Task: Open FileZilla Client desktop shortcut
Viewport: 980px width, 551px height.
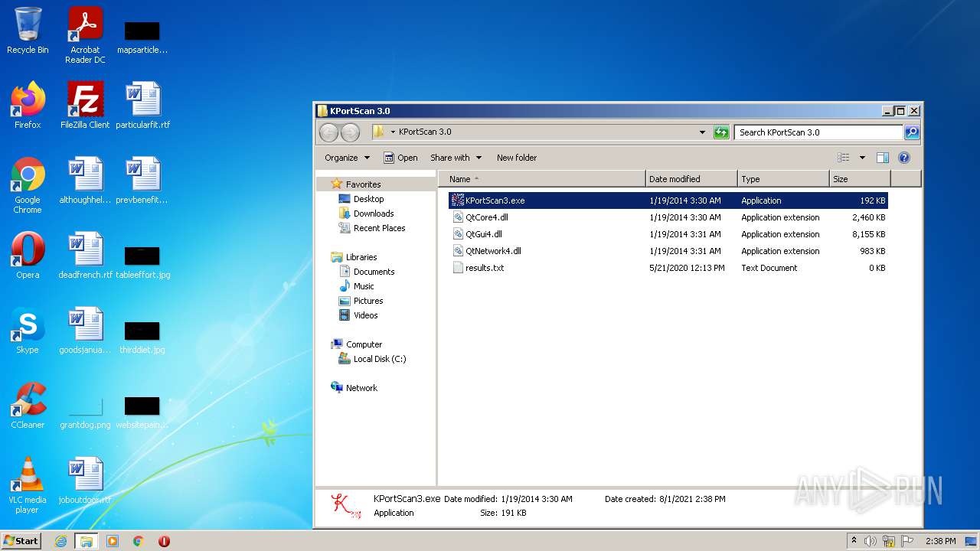Action: click(x=85, y=106)
